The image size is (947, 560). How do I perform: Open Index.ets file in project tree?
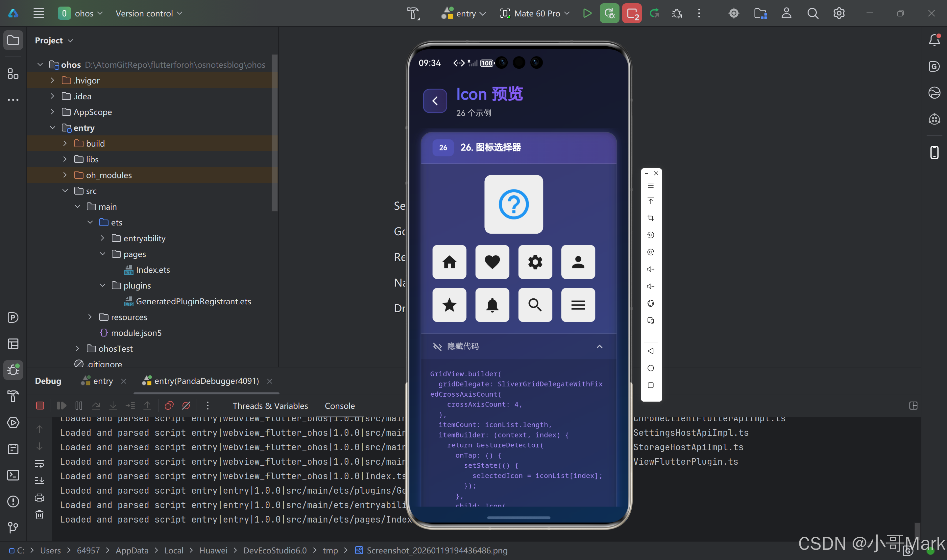(153, 270)
